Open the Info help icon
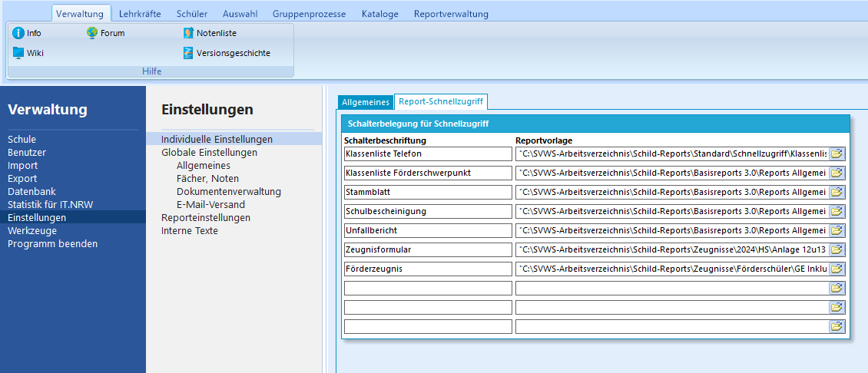The width and height of the screenshot is (868, 373). (18, 33)
